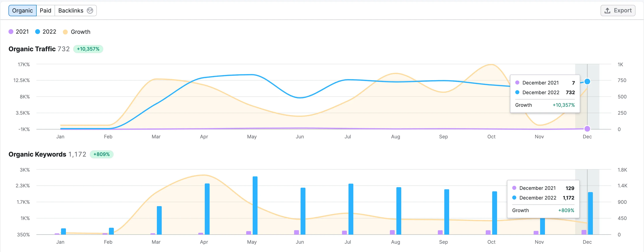Click the blue April keywords bar

207,209
